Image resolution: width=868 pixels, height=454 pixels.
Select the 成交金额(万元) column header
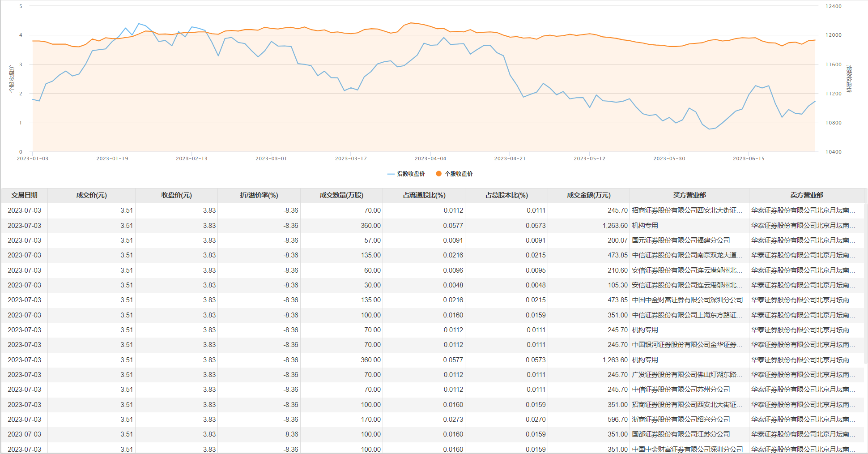(588, 195)
